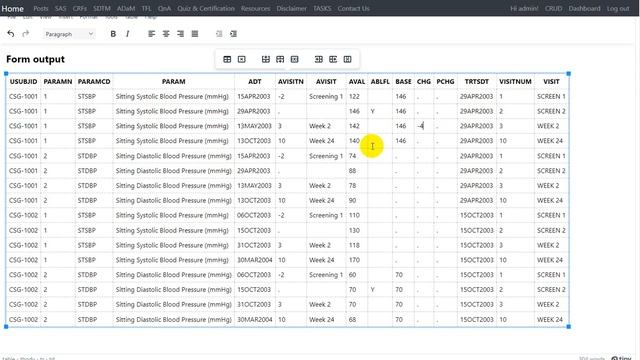Insert a column before the current column
The width and height of the screenshot is (640, 360).
coord(319,60)
